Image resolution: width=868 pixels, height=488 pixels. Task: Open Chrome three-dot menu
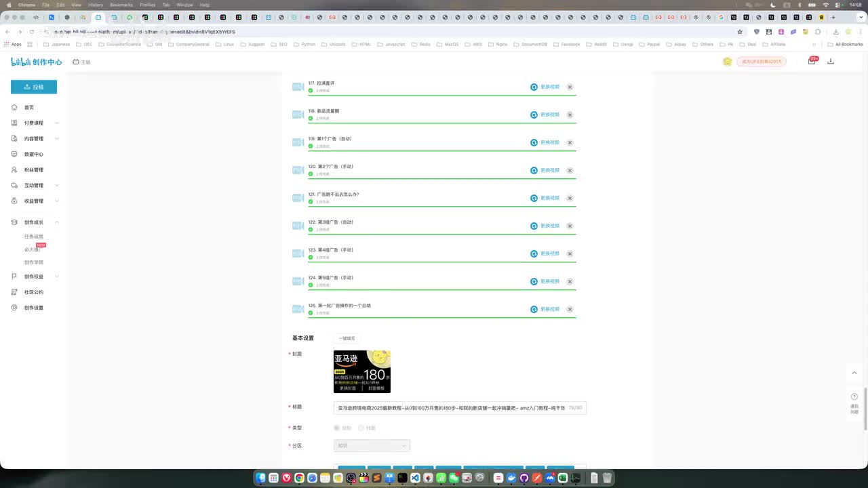(860, 32)
